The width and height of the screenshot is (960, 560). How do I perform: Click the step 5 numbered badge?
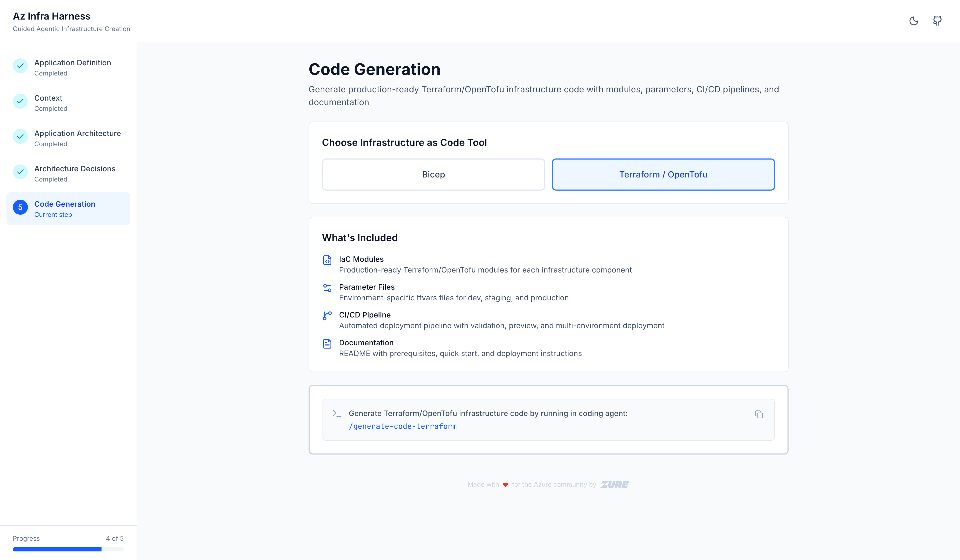pos(20,207)
